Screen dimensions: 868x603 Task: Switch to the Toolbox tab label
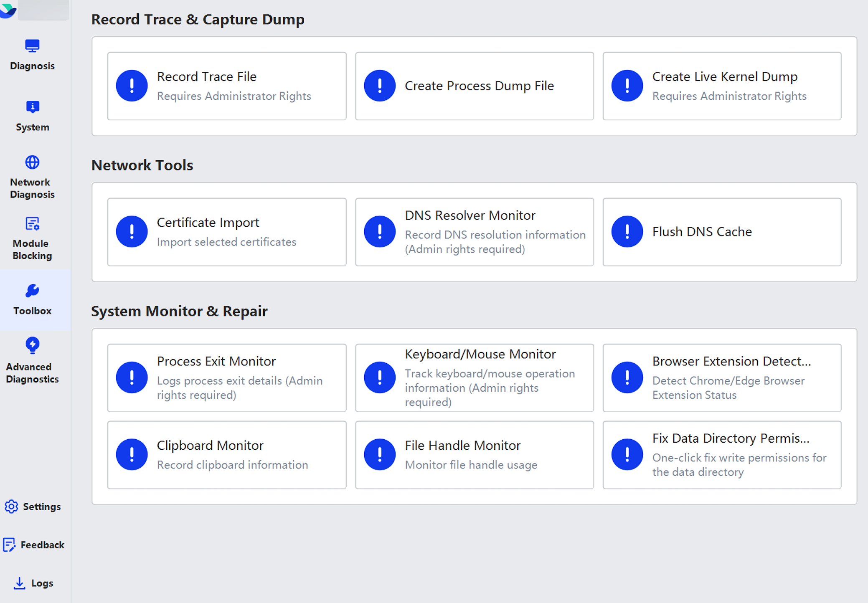pos(32,311)
